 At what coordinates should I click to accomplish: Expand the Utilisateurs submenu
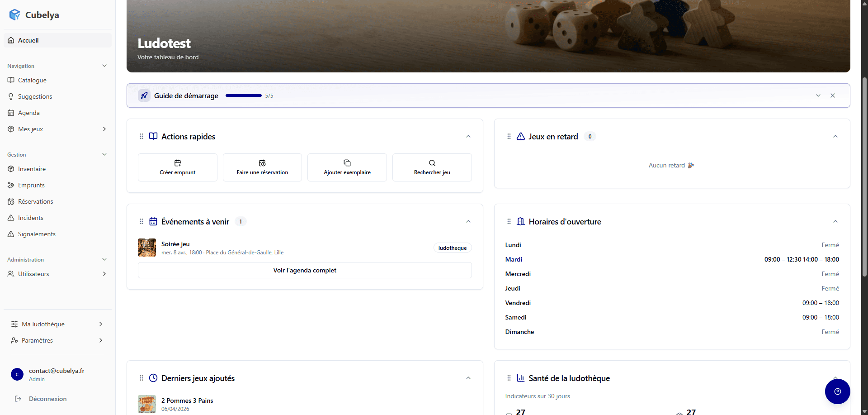104,274
